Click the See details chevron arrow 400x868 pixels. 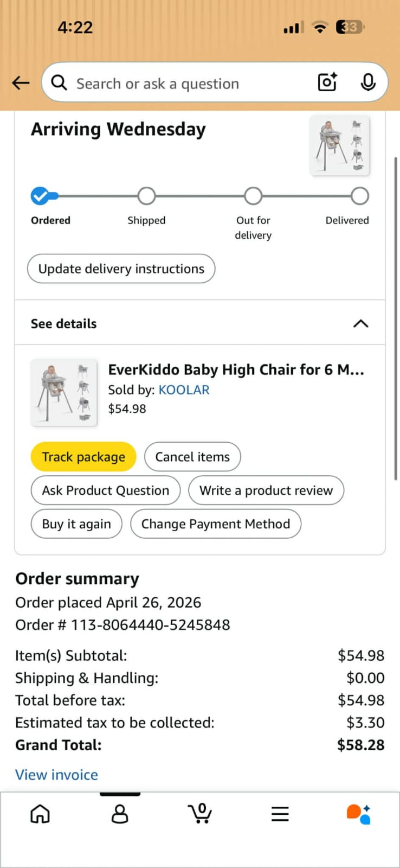coord(360,324)
